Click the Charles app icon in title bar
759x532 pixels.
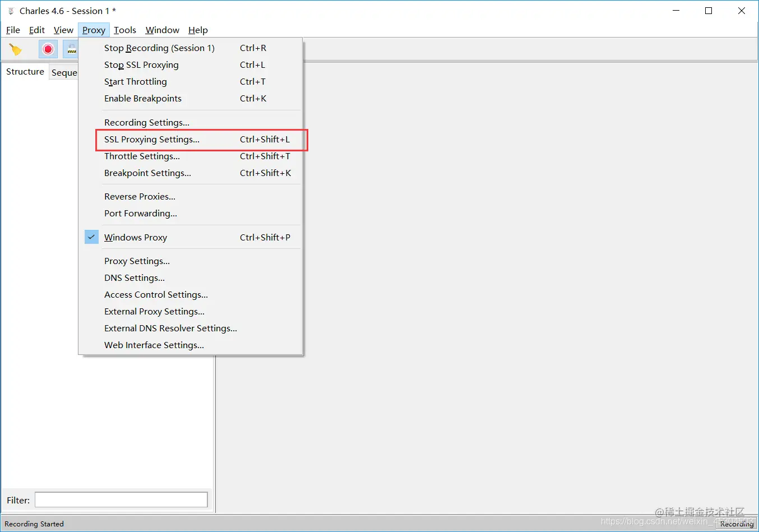click(11, 11)
